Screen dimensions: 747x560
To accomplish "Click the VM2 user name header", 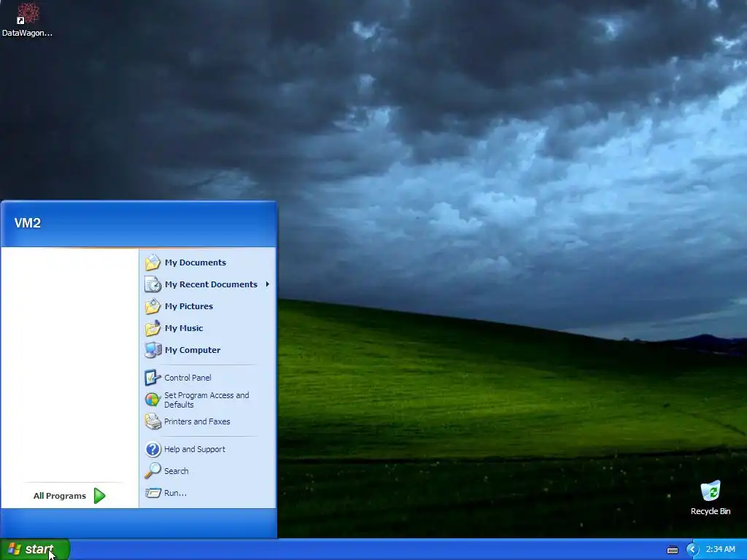I will click(28, 223).
